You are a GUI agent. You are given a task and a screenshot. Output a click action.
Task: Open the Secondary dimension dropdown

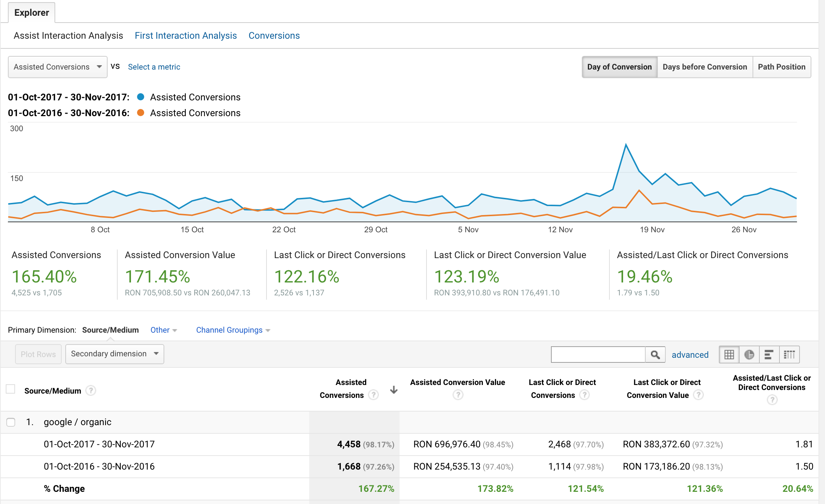115,354
